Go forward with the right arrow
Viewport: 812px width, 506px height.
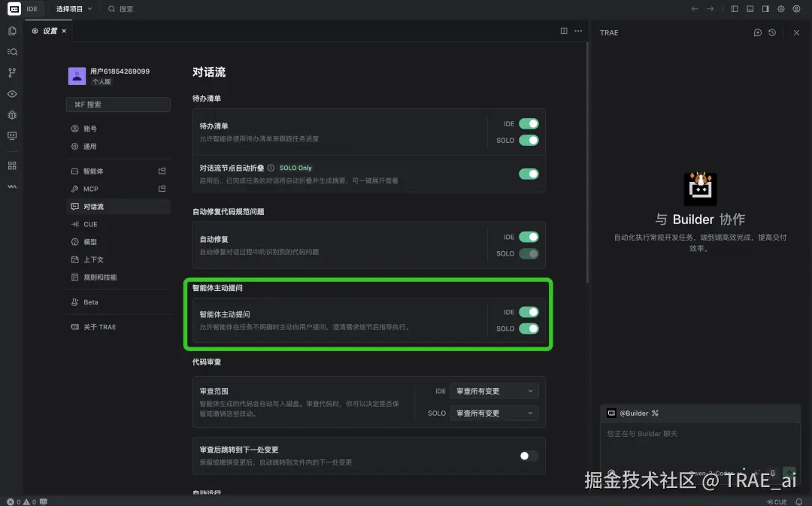(x=710, y=9)
